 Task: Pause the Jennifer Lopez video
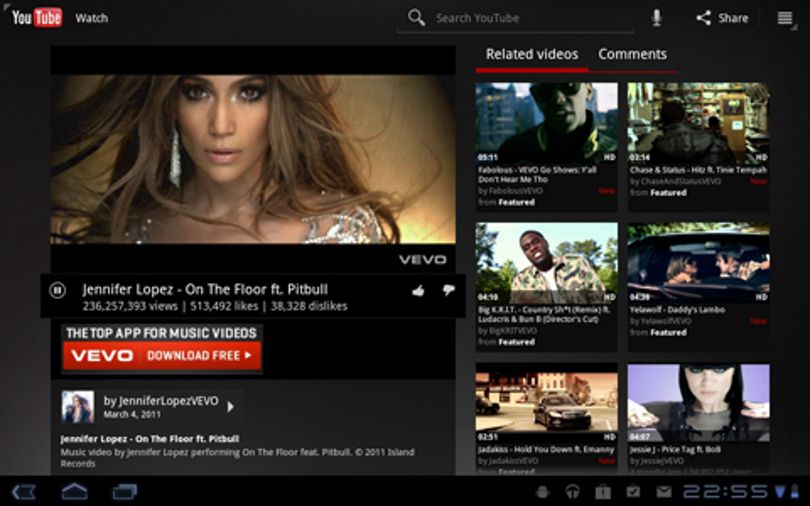point(57,291)
